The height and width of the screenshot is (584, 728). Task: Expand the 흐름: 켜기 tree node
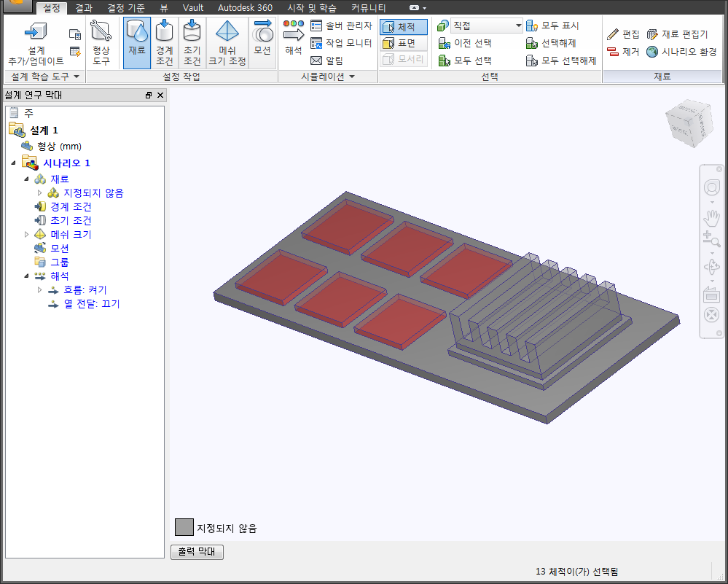(x=39, y=290)
